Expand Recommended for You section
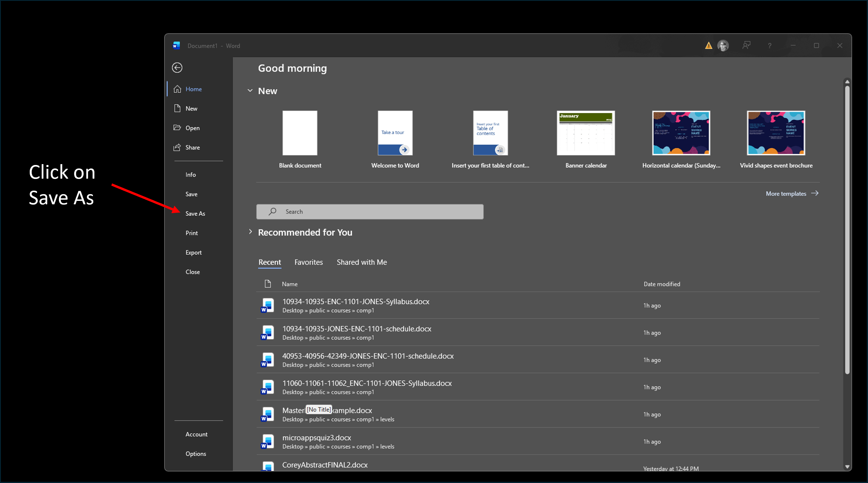Viewport: 868px width, 483px height. 250,232
